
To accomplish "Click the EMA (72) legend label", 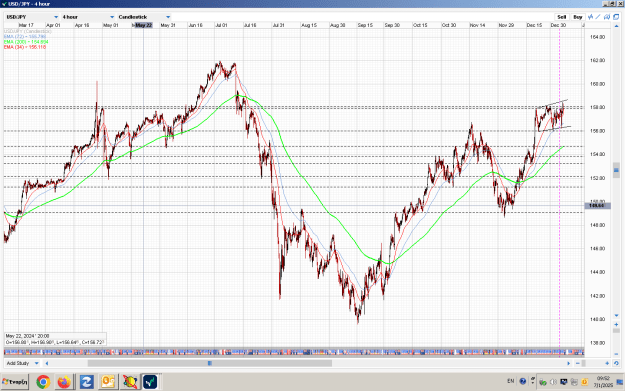I will 25,36.
